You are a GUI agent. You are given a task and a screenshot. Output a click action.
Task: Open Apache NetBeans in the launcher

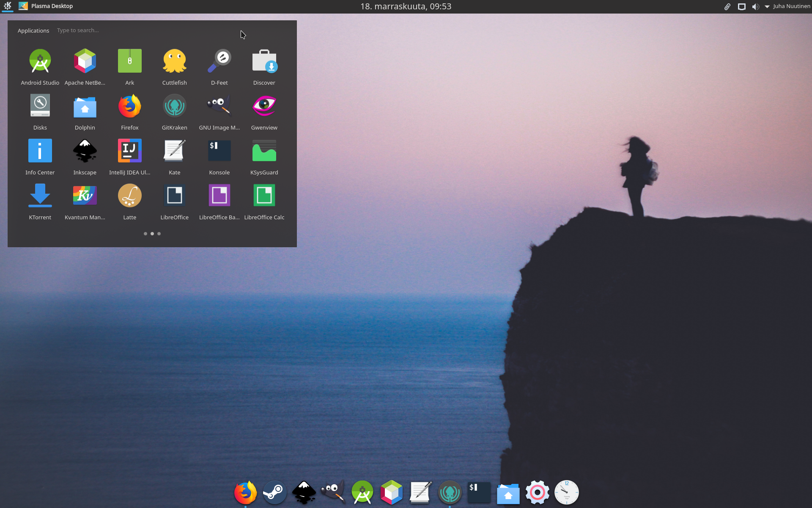pos(85,67)
